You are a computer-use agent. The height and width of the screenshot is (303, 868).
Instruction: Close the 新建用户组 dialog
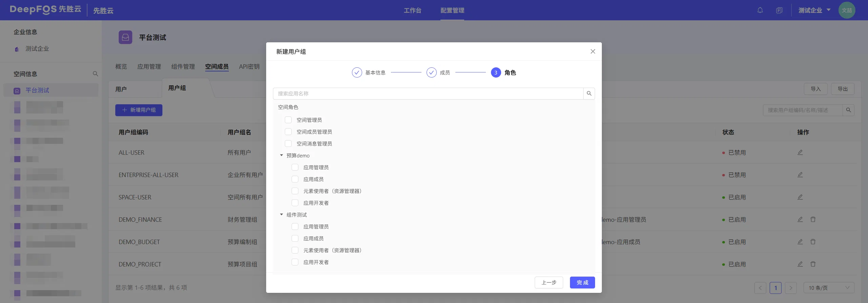coord(593,51)
